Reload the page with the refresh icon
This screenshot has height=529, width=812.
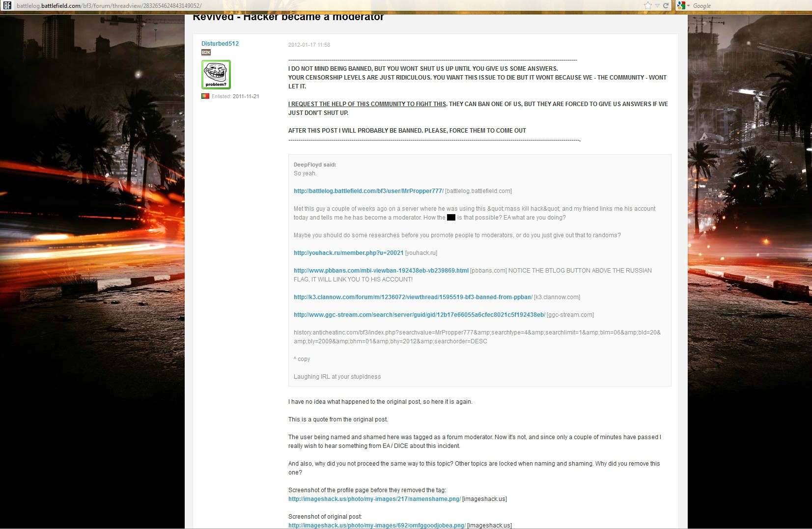pyautogui.click(x=666, y=6)
